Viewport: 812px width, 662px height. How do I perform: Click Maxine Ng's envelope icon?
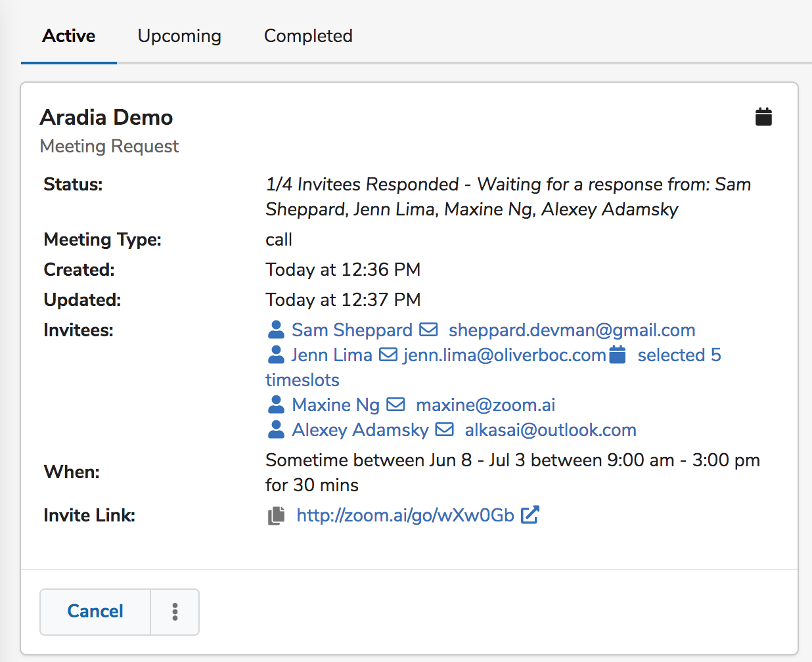point(396,404)
